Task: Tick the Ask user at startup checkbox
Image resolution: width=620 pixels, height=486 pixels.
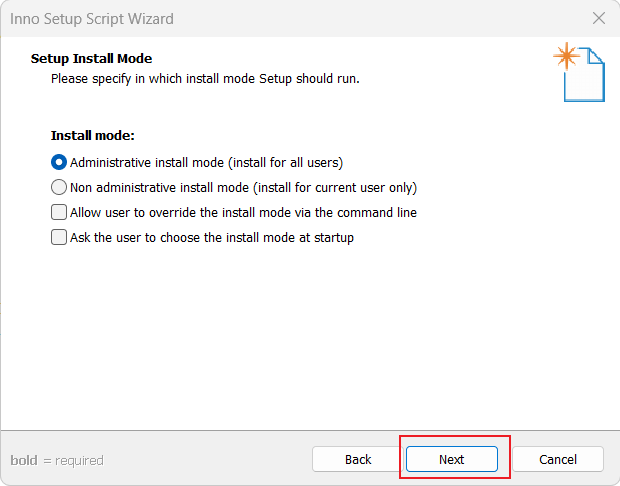Action: tap(59, 237)
